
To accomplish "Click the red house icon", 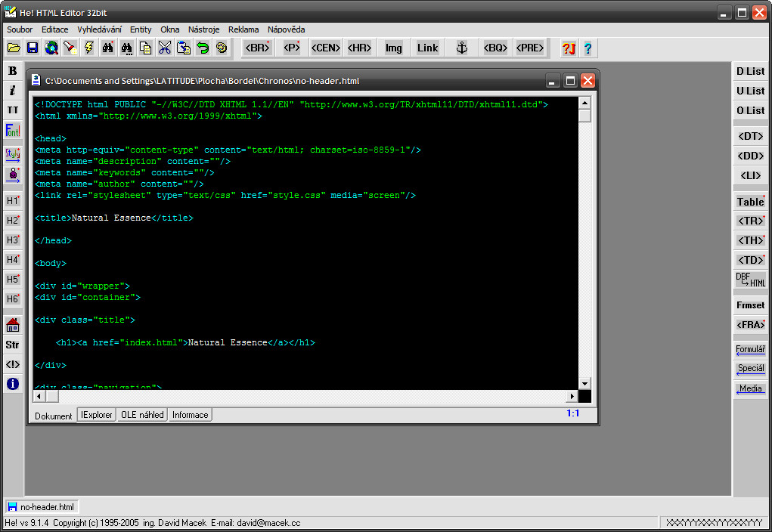I will (x=13, y=325).
